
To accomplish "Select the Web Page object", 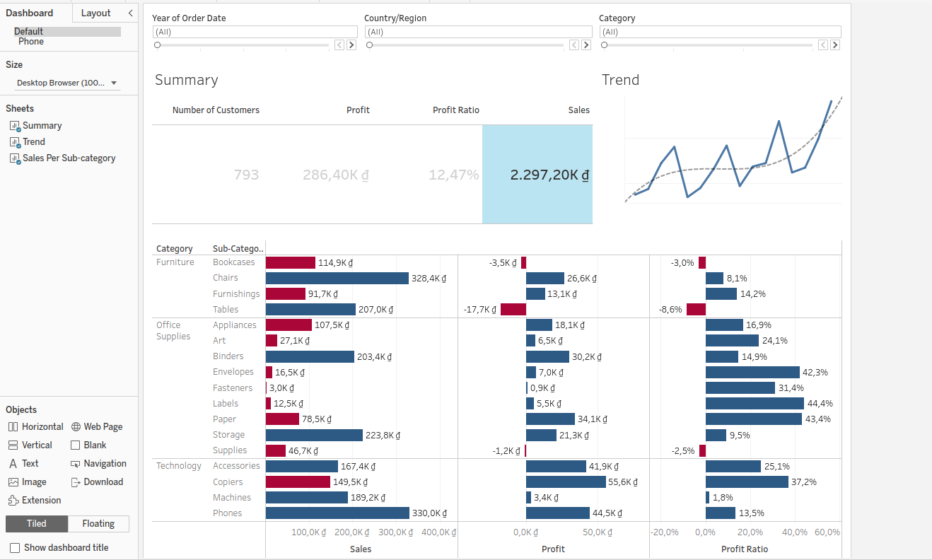I will pos(97,426).
